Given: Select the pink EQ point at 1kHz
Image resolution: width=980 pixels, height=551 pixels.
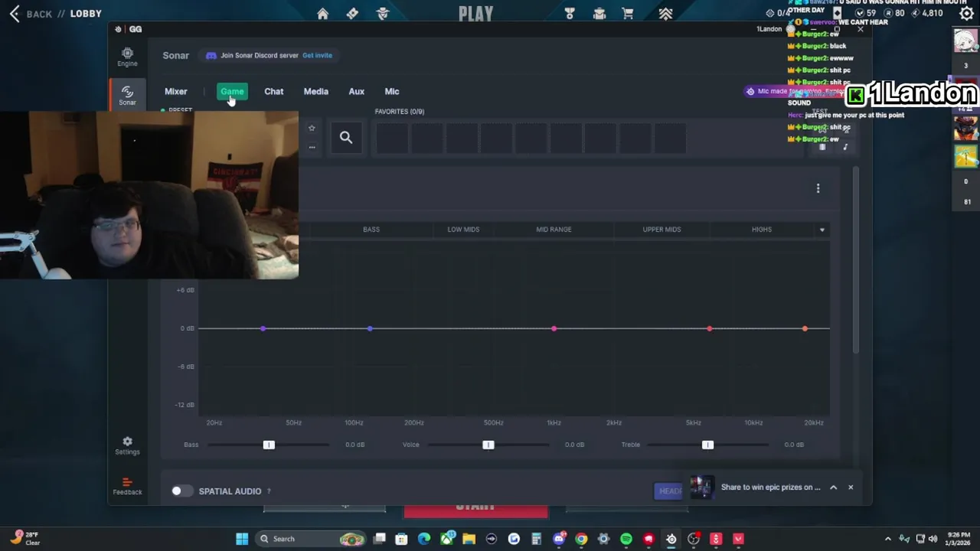Looking at the screenshot, I should pos(554,328).
